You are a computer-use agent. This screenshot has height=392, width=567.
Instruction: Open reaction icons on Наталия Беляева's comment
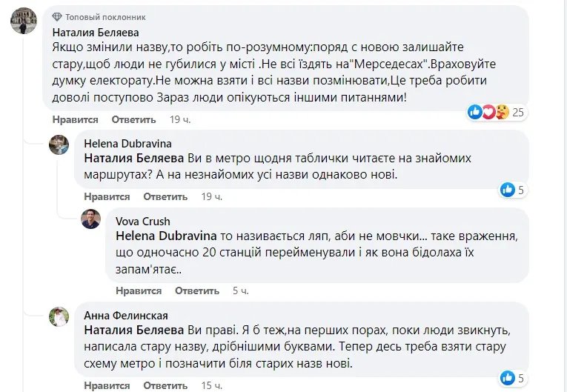click(x=490, y=112)
